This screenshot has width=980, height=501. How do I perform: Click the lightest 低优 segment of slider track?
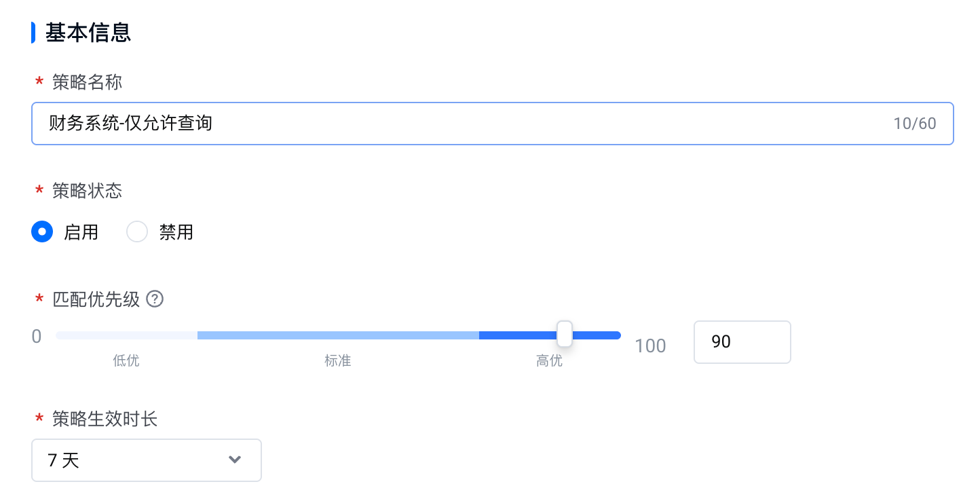126,335
